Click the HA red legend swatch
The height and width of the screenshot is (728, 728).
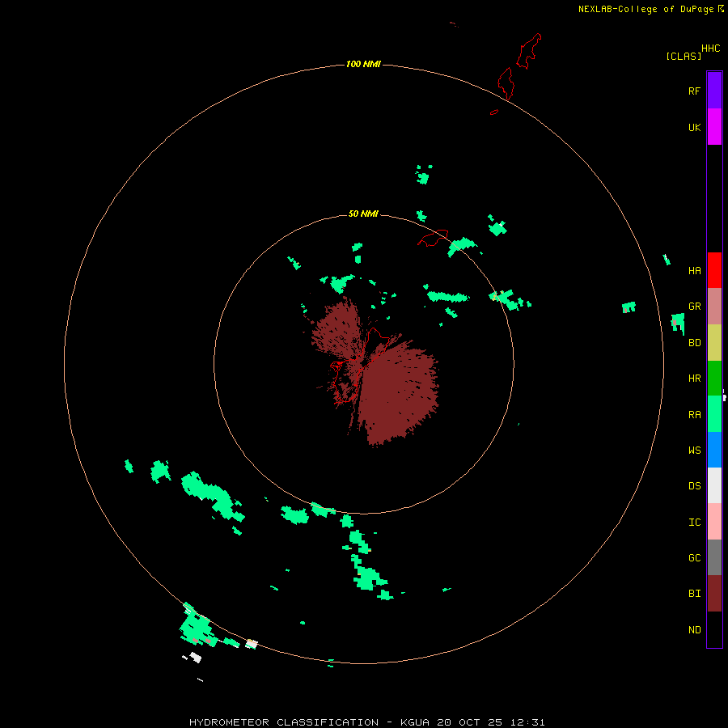[x=714, y=270]
